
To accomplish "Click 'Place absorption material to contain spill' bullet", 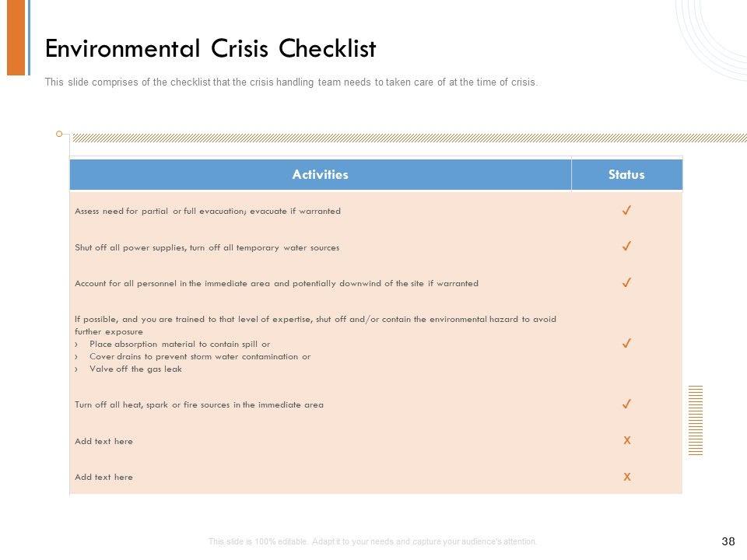I will [x=180, y=344].
